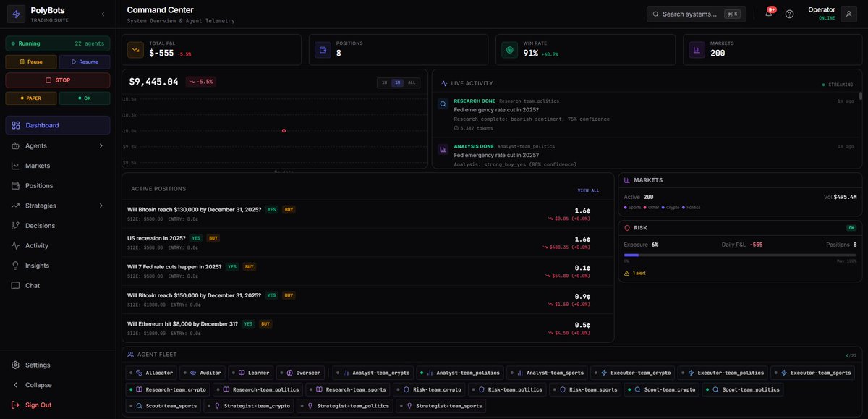868x419 pixels.
Task: Click the Win Rate target icon
Action: [510, 50]
